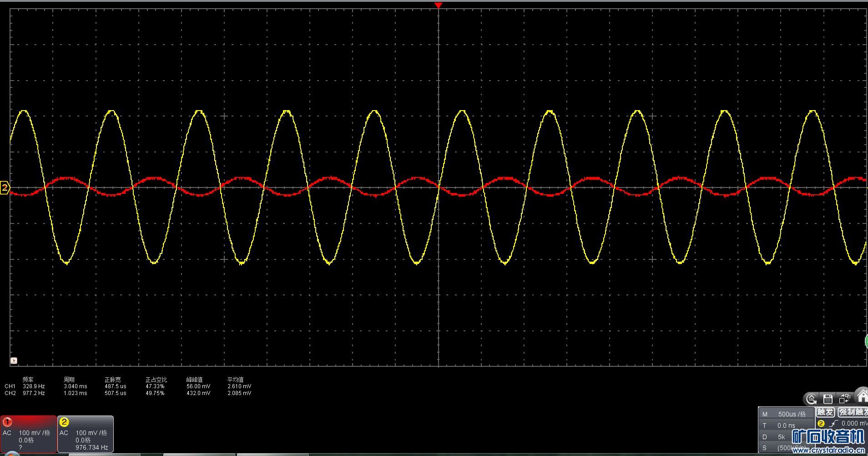Select the channel 2 settings panel
868x456 pixels.
click(85, 434)
